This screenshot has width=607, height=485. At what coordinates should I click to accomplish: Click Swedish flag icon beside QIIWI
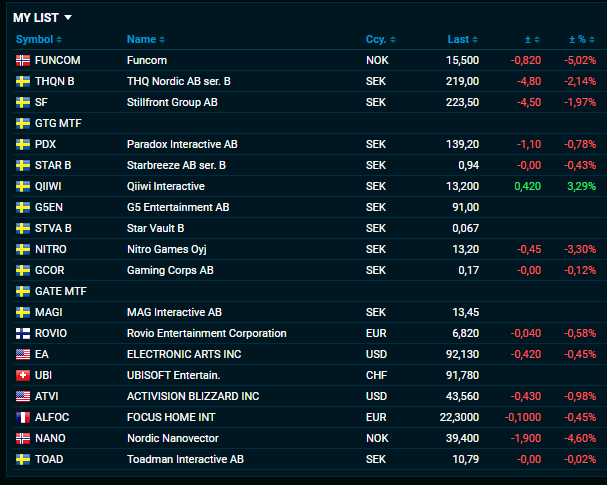[23, 186]
